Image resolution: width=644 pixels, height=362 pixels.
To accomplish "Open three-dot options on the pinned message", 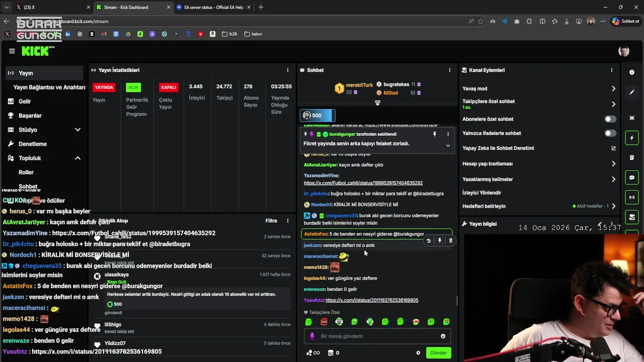I will [448, 134].
